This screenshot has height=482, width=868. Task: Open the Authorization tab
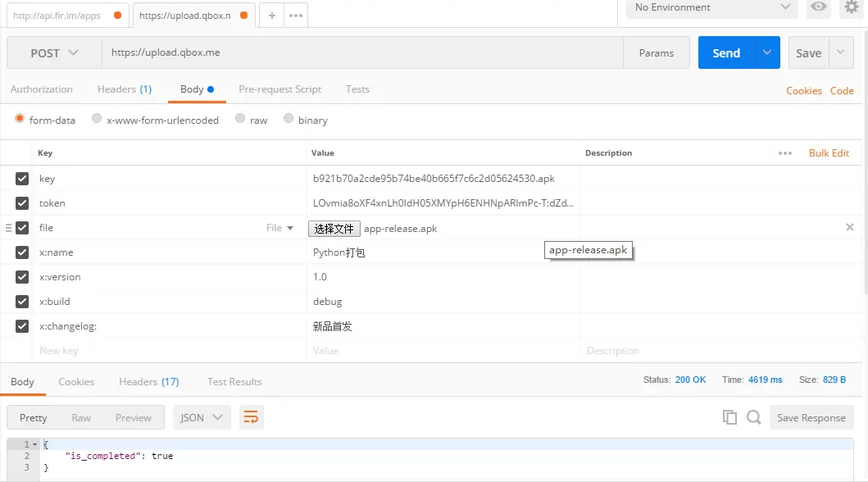point(42,89)
